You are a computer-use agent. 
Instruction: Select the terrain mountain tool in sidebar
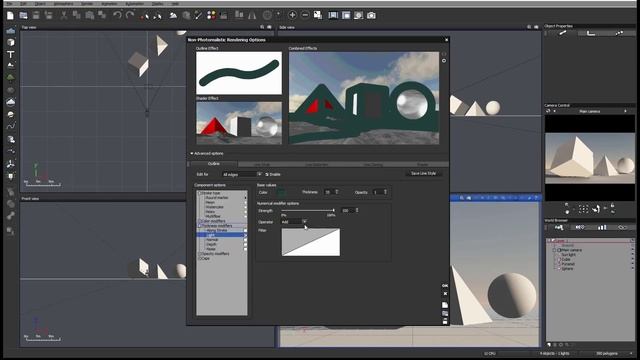coord(11,65)
